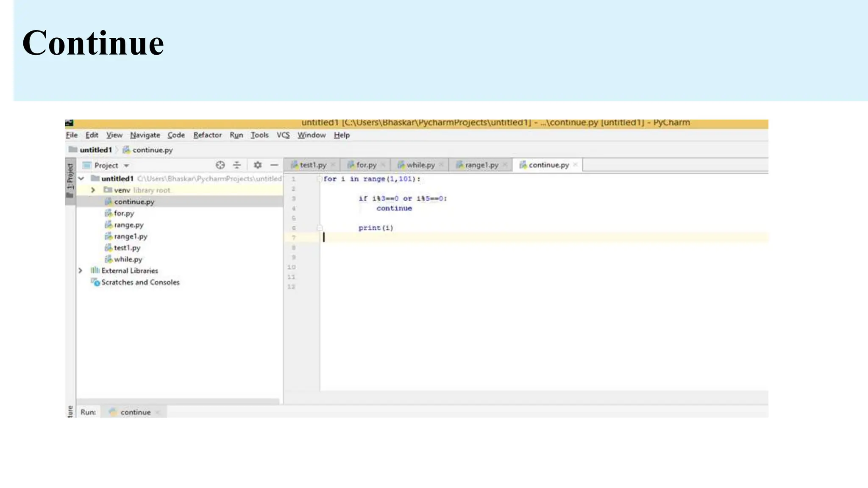Screen dimensions: 868x488
Task: Click the Project panel horizontal scrollbar
Action: click(x=178, y=401)
